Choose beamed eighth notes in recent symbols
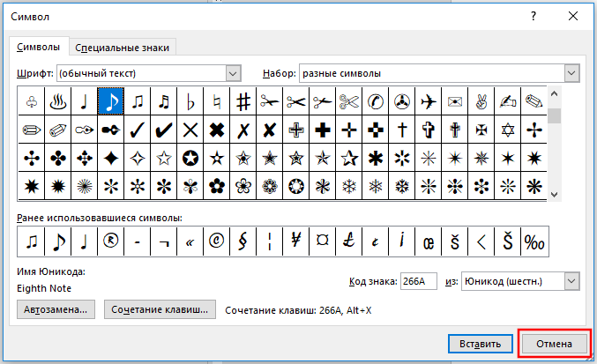 click(31, 241)
